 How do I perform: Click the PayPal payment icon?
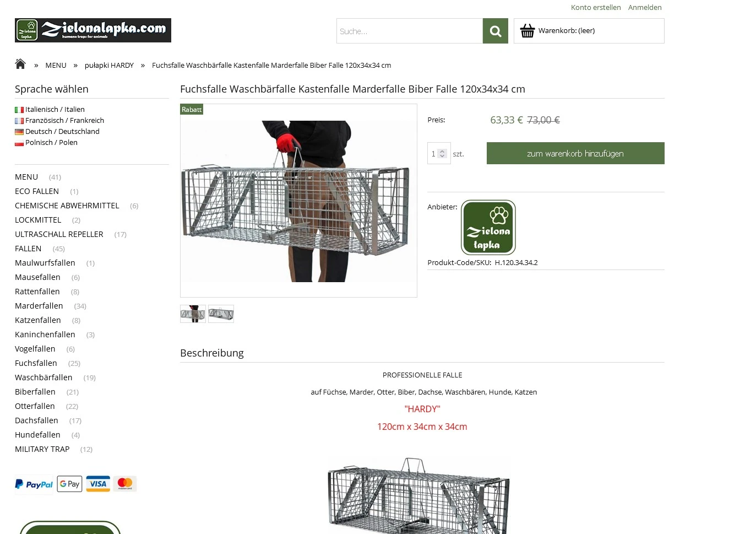click(x=34, y=484)
